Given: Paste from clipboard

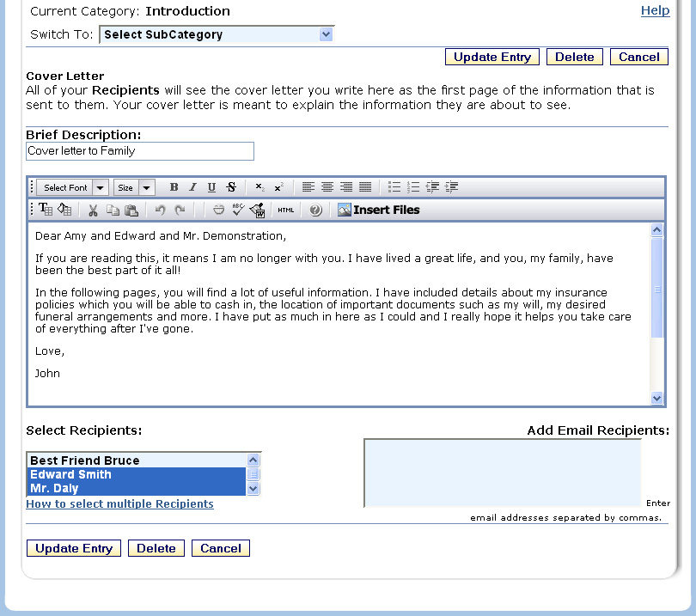Looking at the screenshot, I should coord(131,210).
